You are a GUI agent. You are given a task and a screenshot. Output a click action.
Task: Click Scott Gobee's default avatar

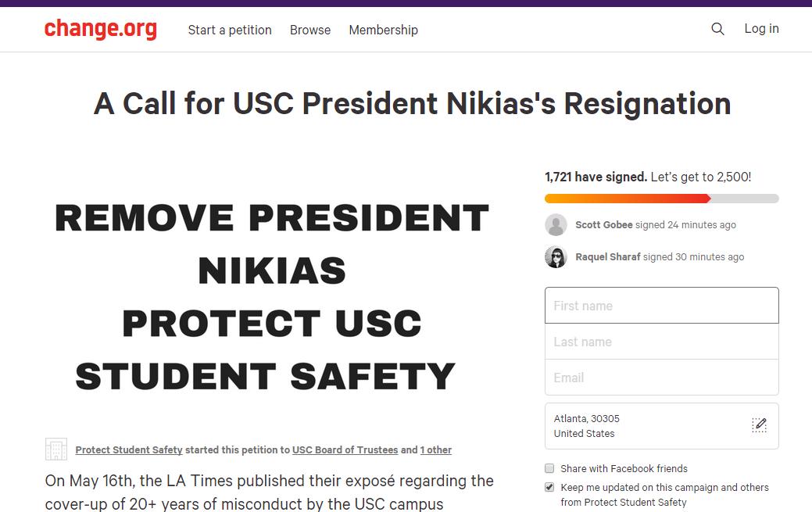(556, 225)
